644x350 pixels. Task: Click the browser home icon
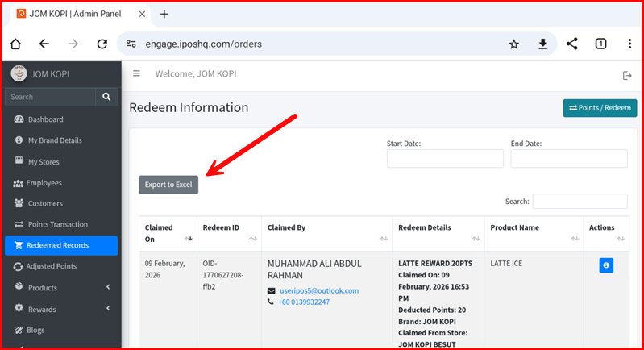coord(15,44)
